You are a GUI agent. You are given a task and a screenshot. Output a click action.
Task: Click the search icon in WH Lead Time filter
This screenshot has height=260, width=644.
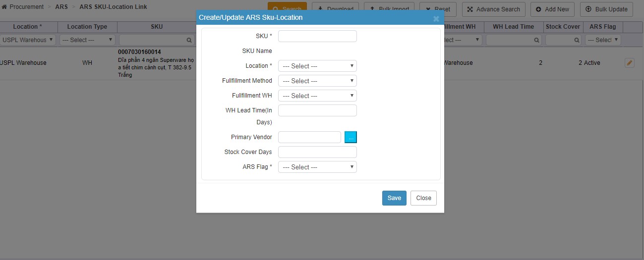pos(536,40)
